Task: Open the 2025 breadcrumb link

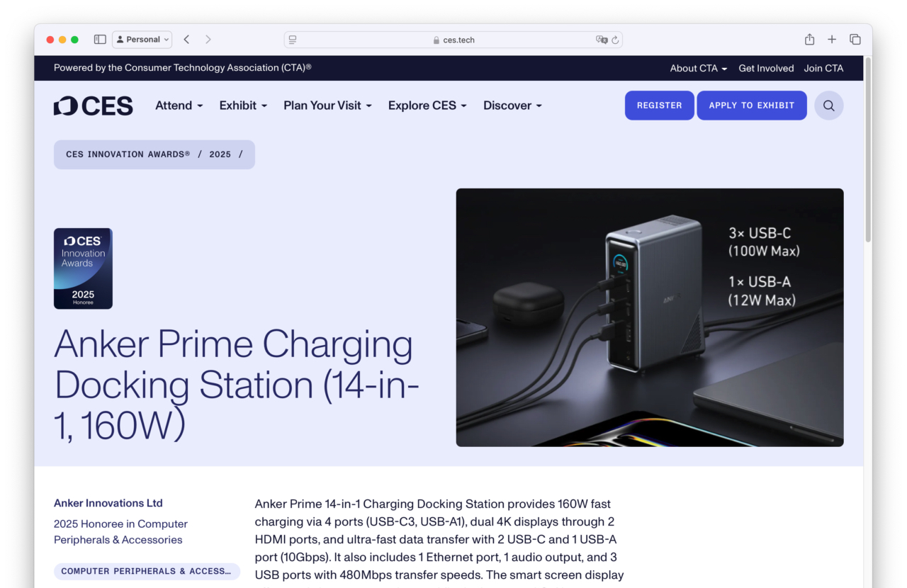Action: [x=220, y=154]
